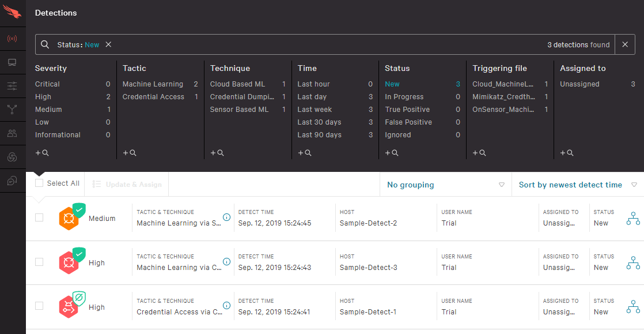The image size is (644, 334).
Task: Click the investigate graph icon
Action: (x=12, y=108)
